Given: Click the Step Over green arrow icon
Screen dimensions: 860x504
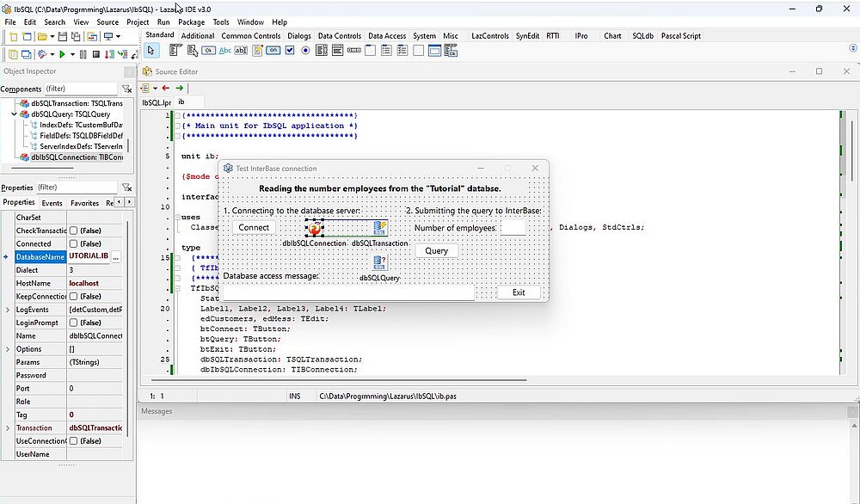Looking at the screenshot, I should click(x=122, y=54).
